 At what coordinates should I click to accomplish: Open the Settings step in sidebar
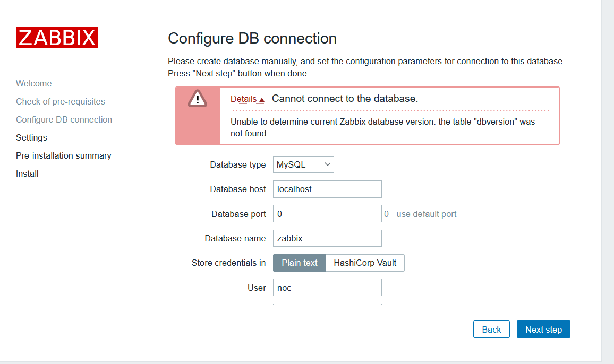[31, 137]
